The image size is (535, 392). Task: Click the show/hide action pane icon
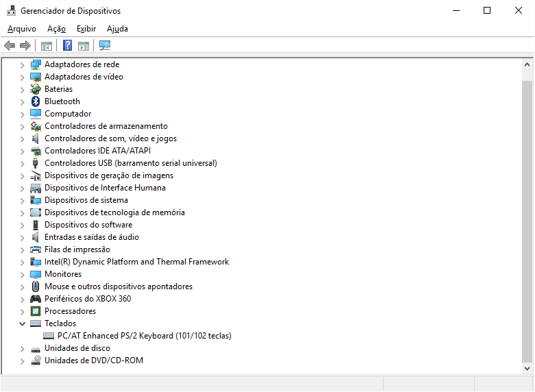coord(84,45)
